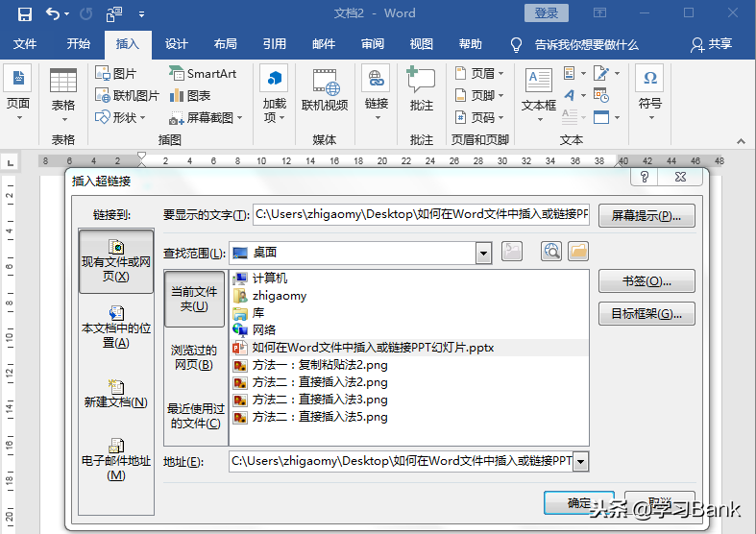Click the 书签(O)... button

coord(646,281)
